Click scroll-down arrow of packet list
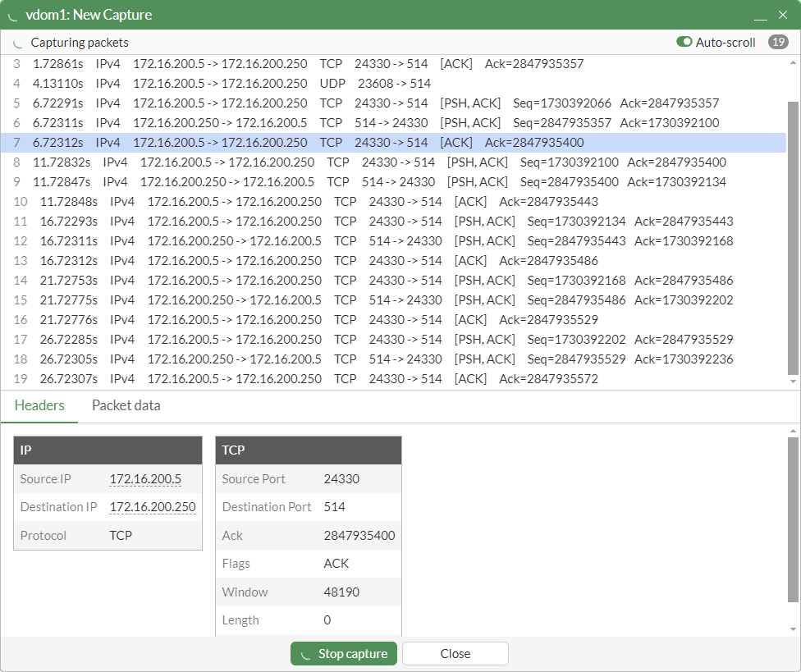The height and width of the screenshot is (672, 801). pyautogui.click(x=793, y=380)
